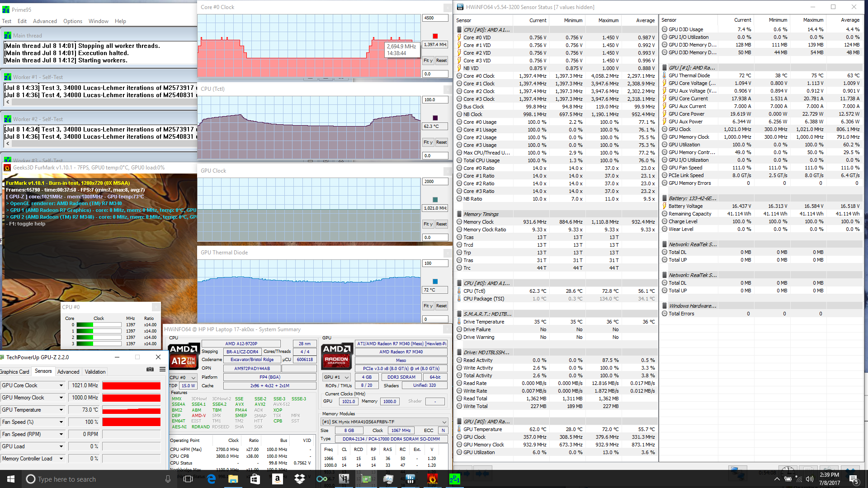Screen dimensions: 868x488
Task: Toggle Fit y in the GPU Clock graph
Action: tap(428, 224)
